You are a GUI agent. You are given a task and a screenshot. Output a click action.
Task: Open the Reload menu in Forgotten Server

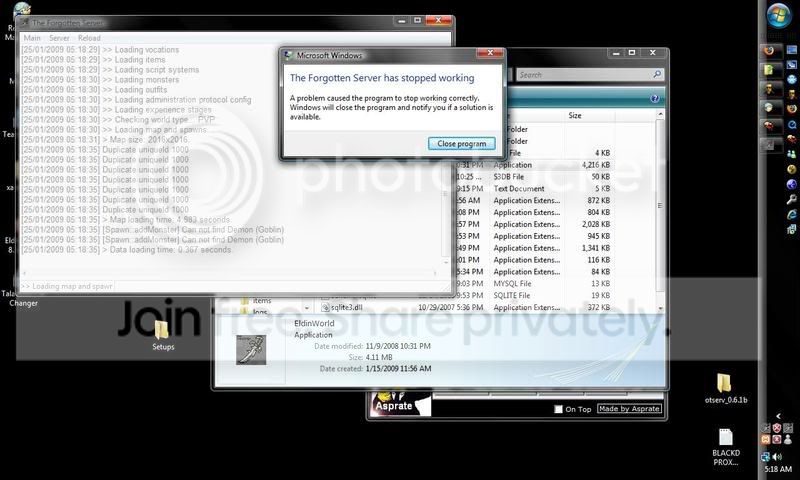[89, 38]
